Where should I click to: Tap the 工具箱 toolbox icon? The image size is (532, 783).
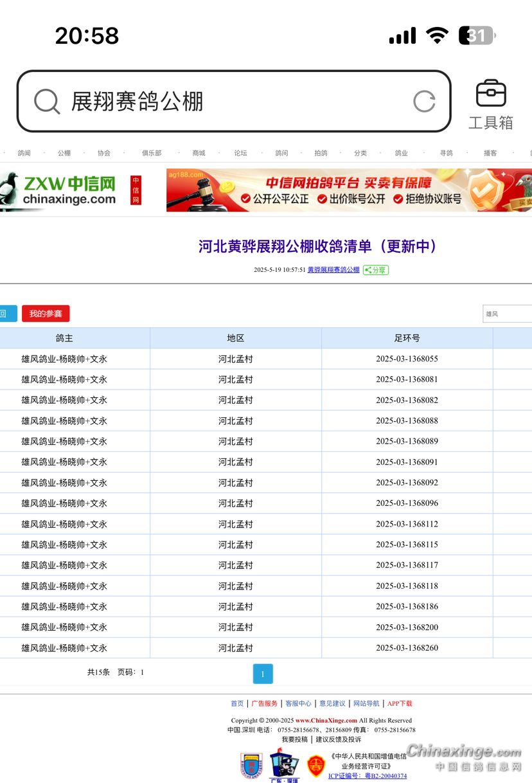pos(491,94)
